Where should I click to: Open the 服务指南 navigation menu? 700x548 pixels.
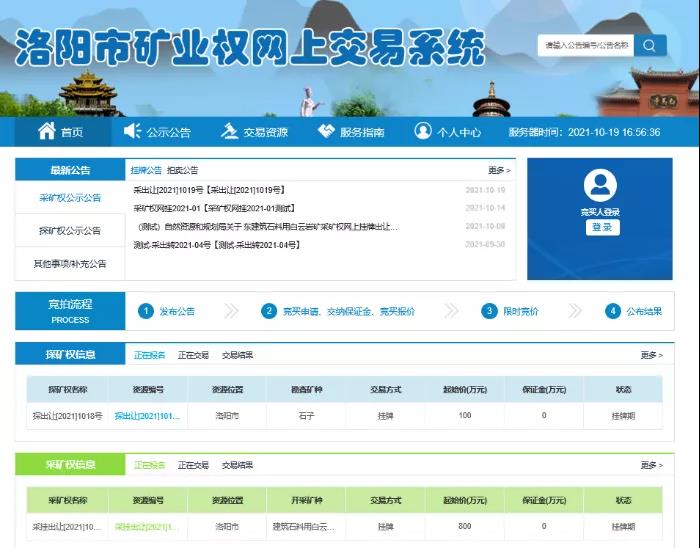[351, 132]
